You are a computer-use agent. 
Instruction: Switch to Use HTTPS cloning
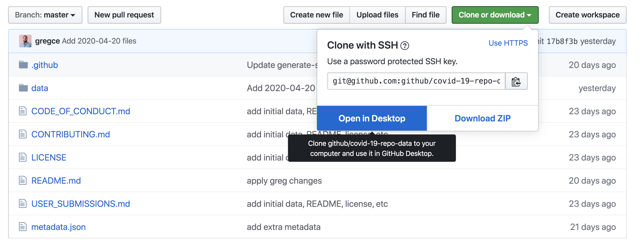(508, 43)
